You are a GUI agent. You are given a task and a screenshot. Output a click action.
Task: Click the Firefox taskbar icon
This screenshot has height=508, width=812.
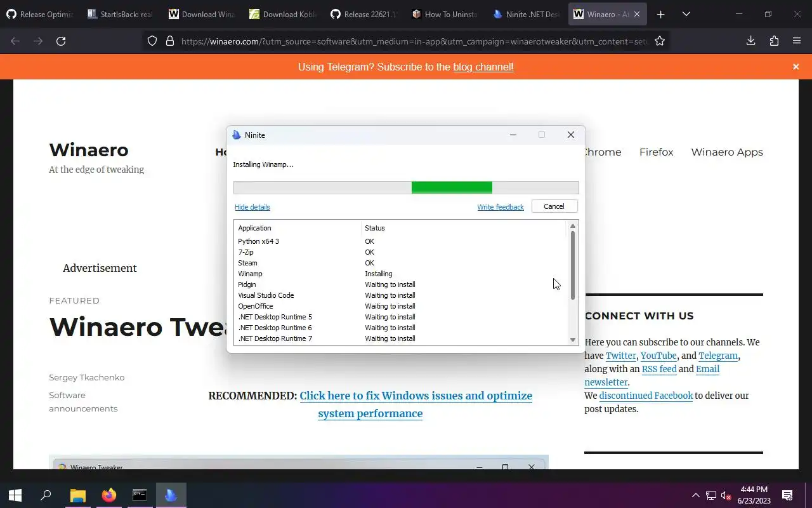(x=109, y=495)
